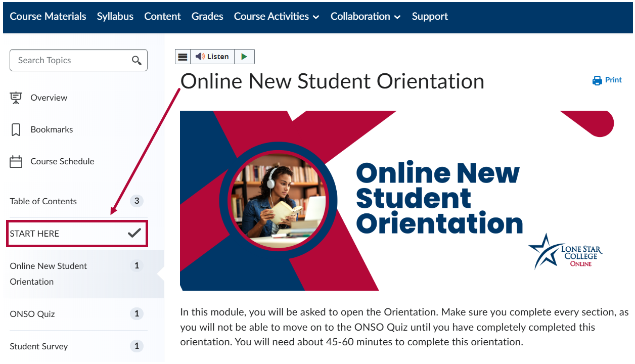
Task: Click the speaker icon on the Listen button
Action: [200, 56]
